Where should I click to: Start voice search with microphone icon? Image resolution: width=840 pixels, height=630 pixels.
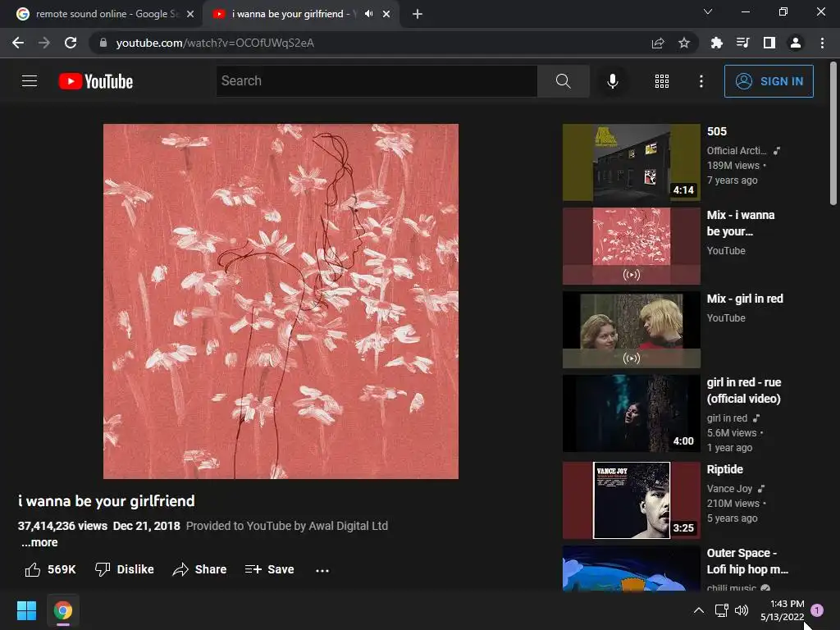point(612,81)
